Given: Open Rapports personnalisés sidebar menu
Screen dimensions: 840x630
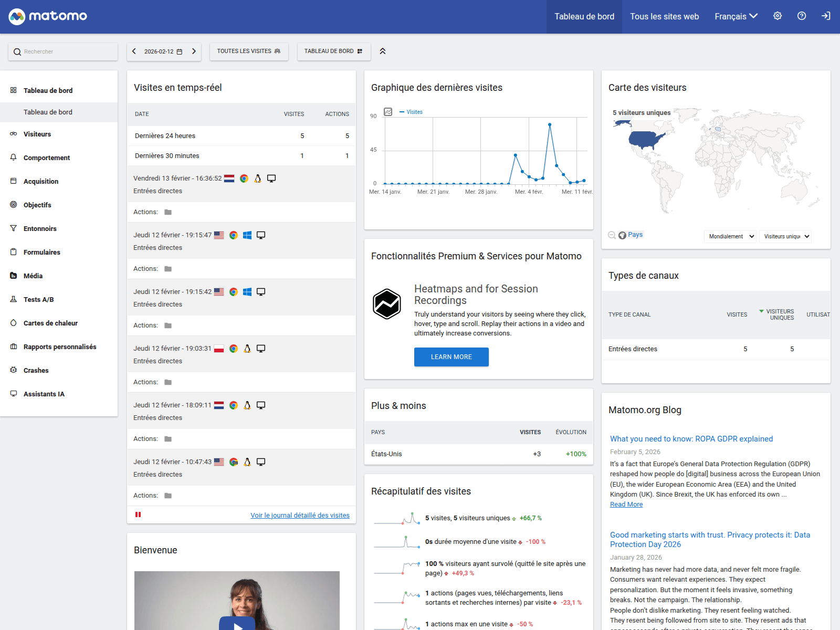Looking at the screenshot, I should tap(59, 346).
